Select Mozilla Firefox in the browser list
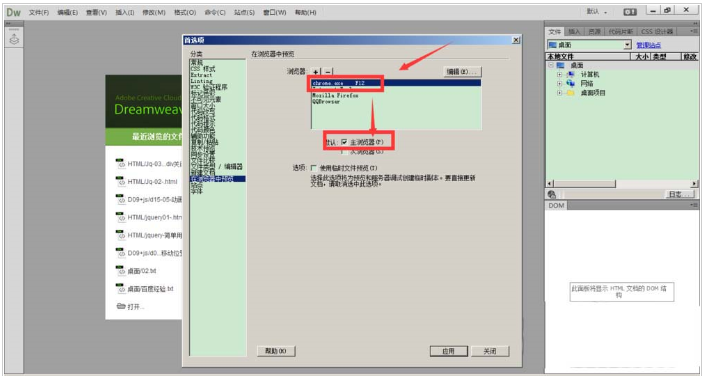This screenshot has height=376, width=704. click(335, 96)
